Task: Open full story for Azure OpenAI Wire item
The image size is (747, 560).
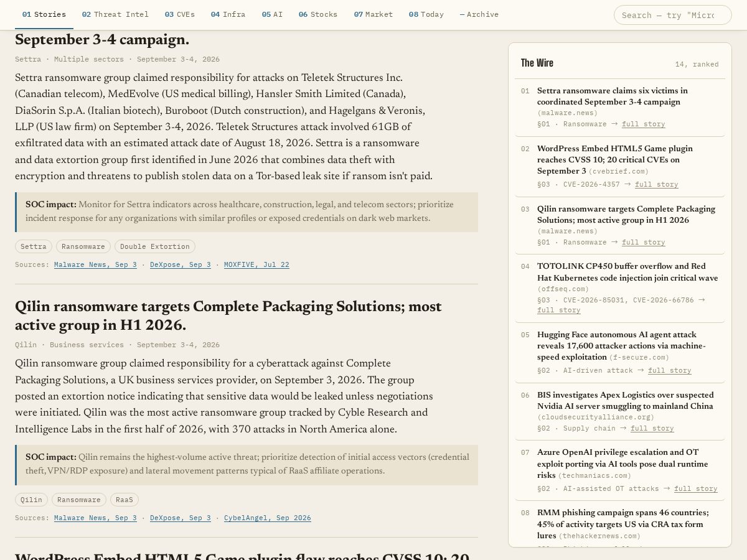Action: click(695, 488)
